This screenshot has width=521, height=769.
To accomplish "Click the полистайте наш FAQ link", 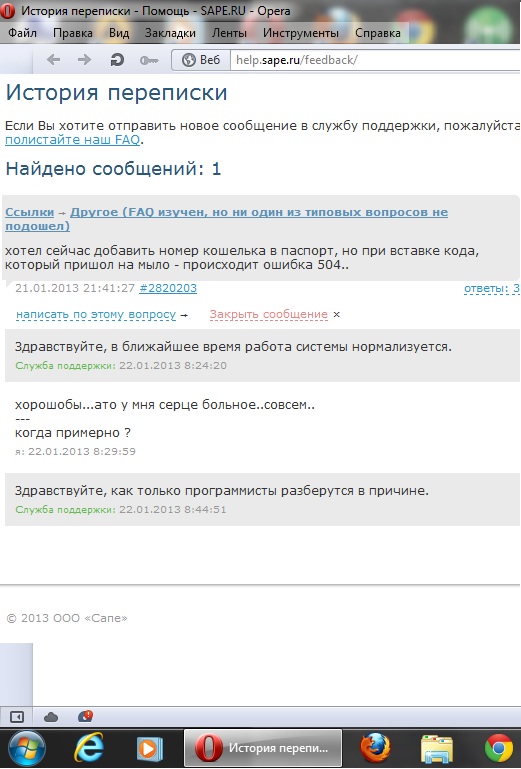I will coord(73,140).
